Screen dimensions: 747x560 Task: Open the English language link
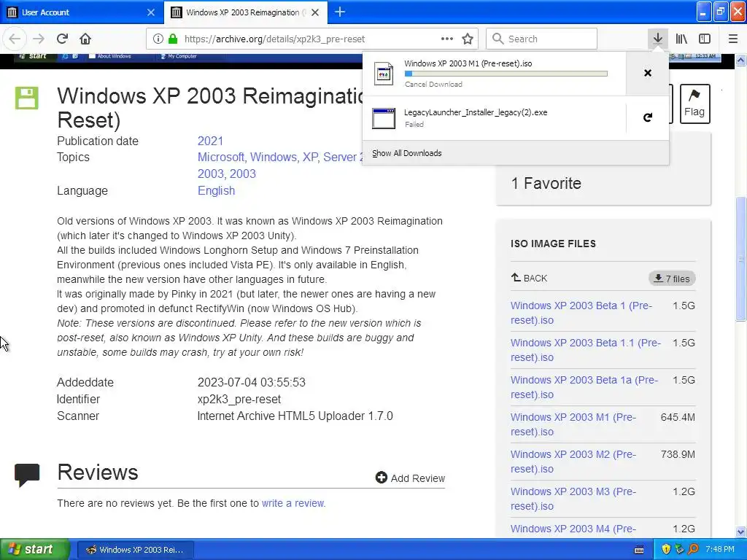[x=216, y=190]
